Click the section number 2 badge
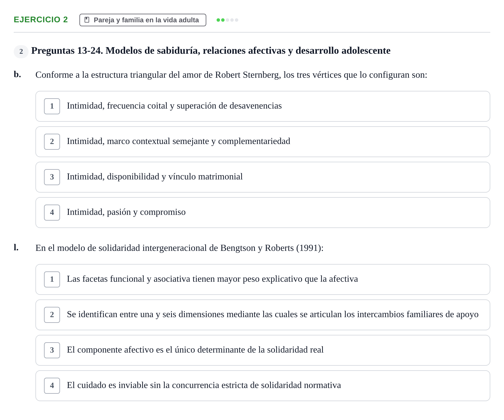The image size is (504, 420). click(21, 51)
